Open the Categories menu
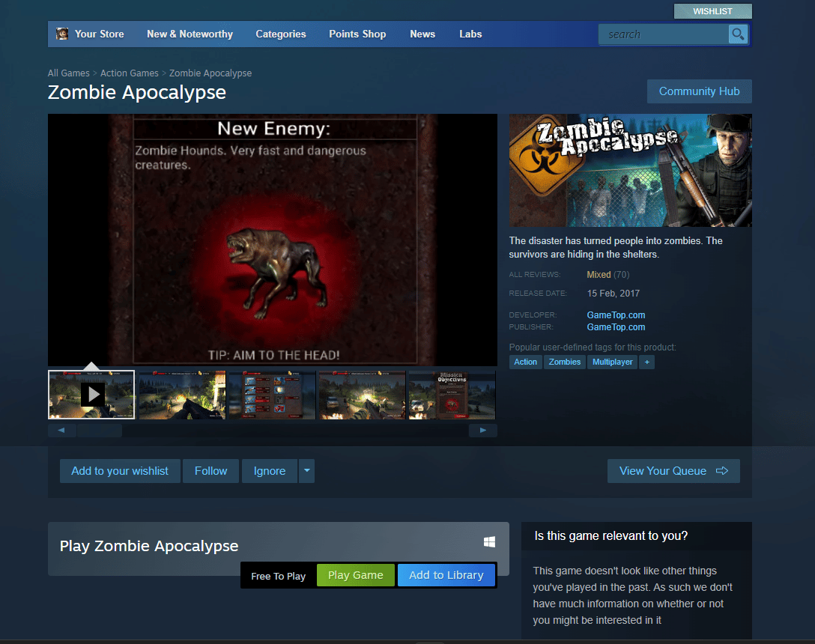This screenshot has height=644, width=815. [281, 34]
